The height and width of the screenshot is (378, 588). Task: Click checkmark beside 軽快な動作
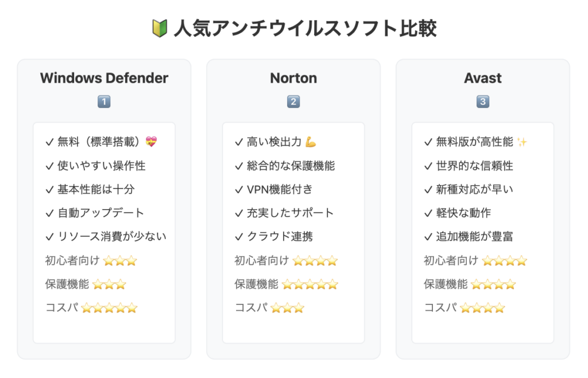(428, 214)
